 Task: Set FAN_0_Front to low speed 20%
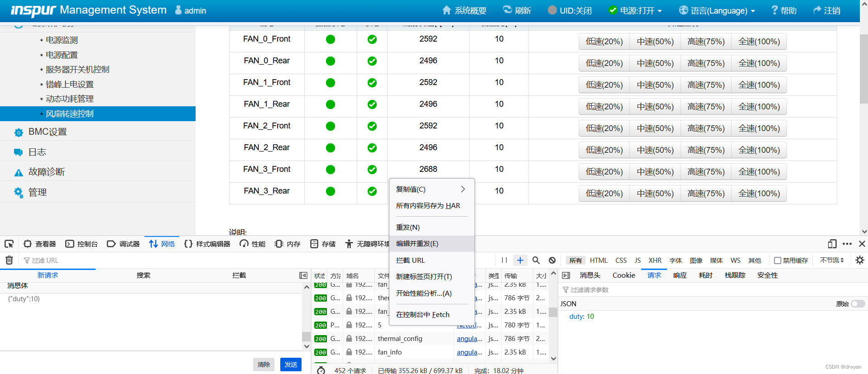click(x=604, y=42)
